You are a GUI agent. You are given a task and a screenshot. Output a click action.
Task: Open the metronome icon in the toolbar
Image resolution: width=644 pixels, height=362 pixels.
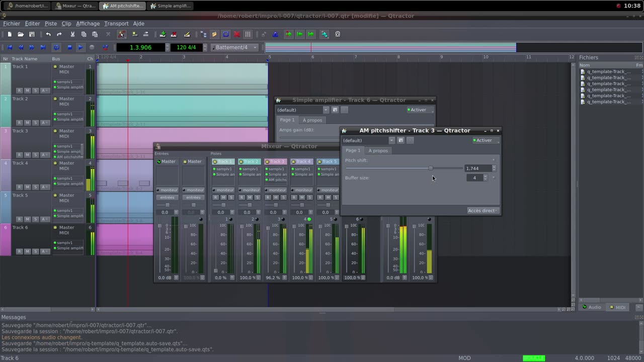coord(275,34)
